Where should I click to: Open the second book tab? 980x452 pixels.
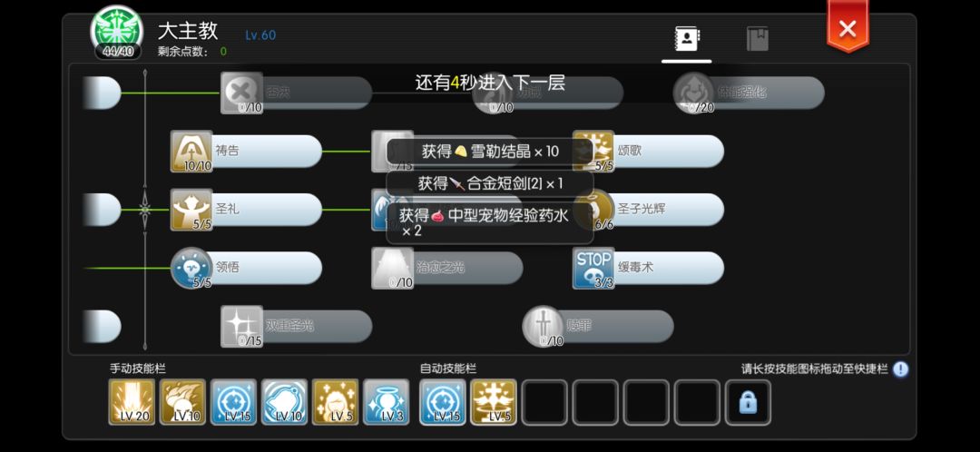coord(758,39)
